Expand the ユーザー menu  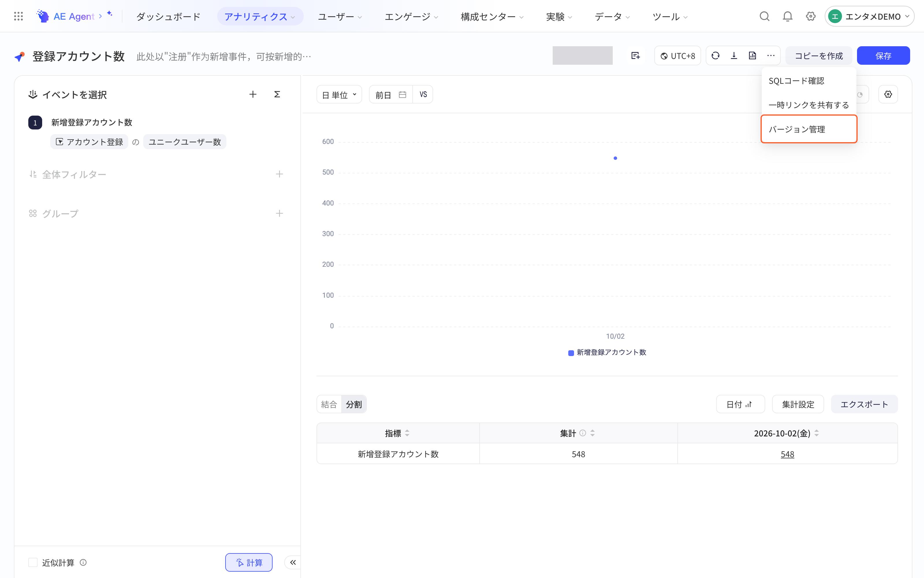[x=340, y=16]
